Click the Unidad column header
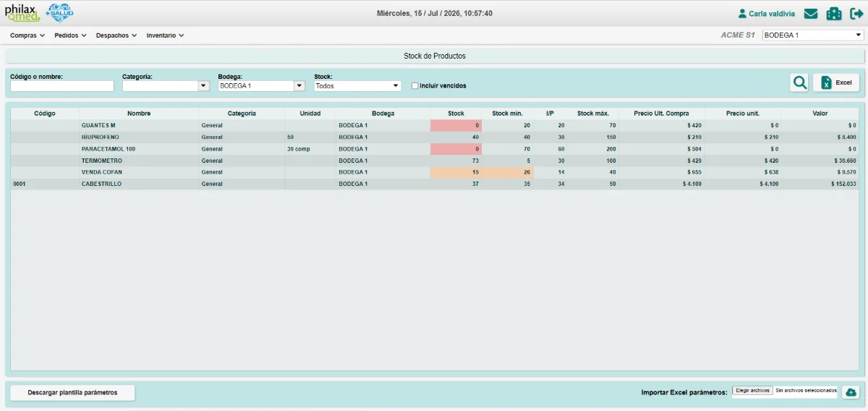 (x=310, y=114)
